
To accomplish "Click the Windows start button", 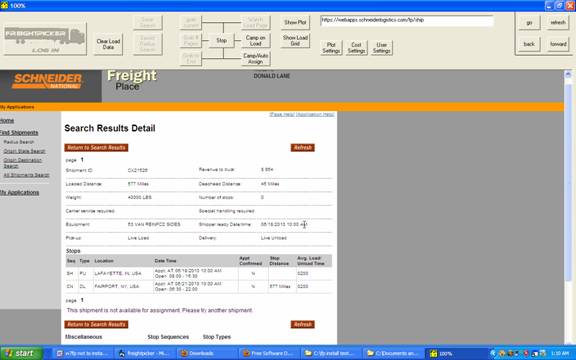I will [21, 353].
